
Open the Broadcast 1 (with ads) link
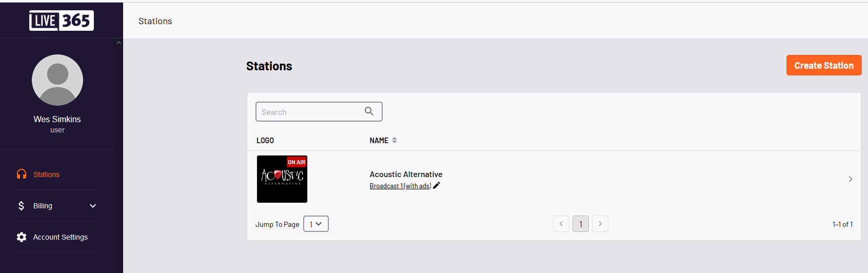[400, 186]
